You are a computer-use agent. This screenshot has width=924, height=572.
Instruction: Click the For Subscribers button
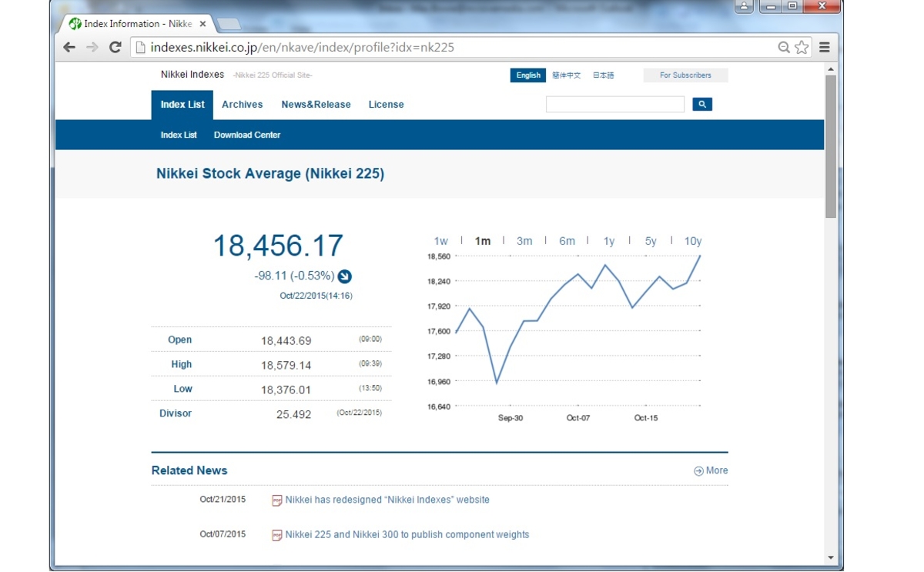point(685,75)
